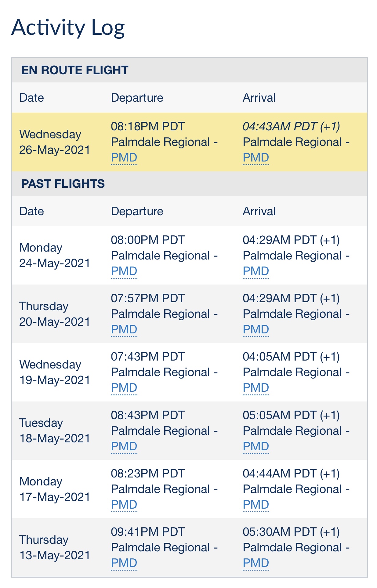Screen dimensions: 377x588
Task: Open arrival PMD link for 26-May-2021 flight
Action: coord(256,158)
